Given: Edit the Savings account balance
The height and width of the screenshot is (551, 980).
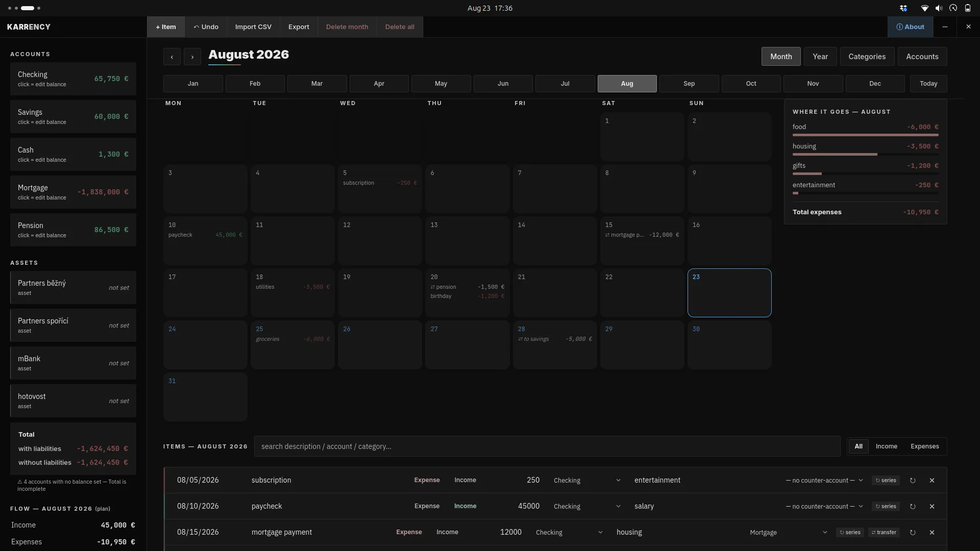Looking at the screenshot, I should 73,117.
